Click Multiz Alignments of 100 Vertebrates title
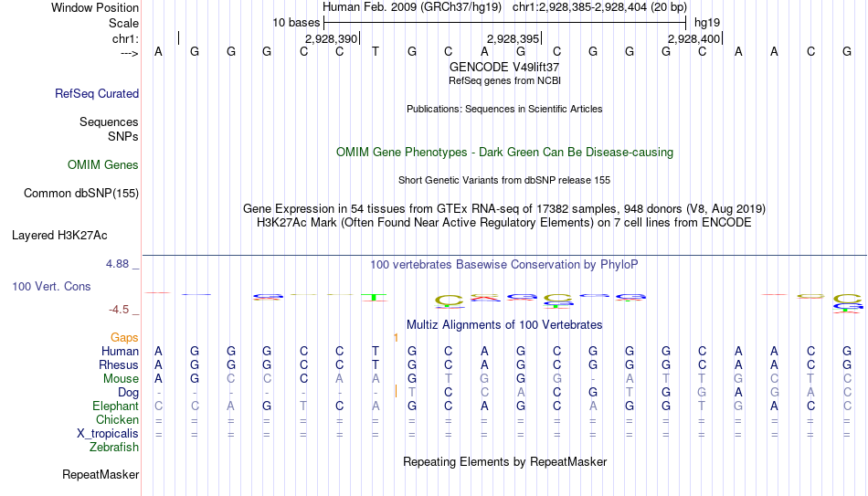The height and width of the screenshot is (496, 868). (x=504, y=325)
